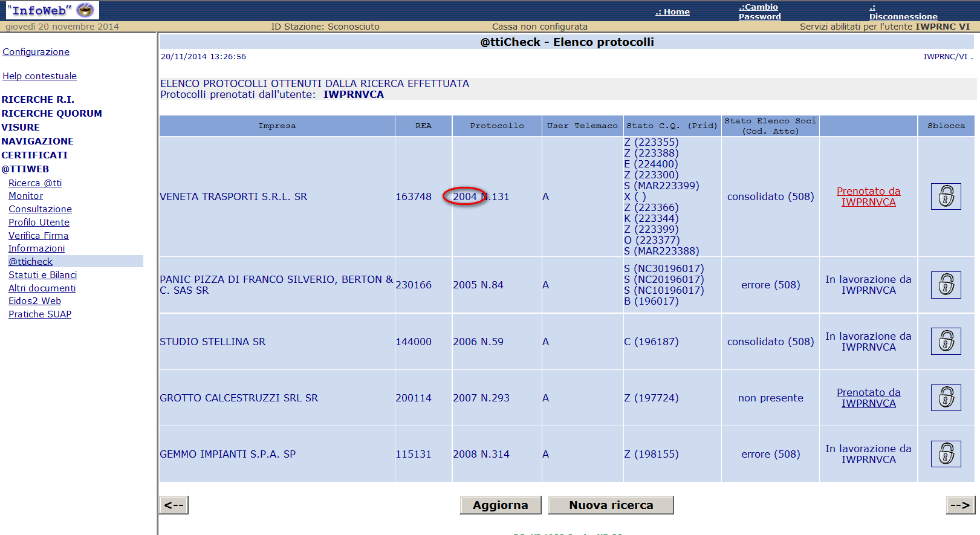Open Altri documenti link
This screenshot has height=535, width=980.
[42, 288]
